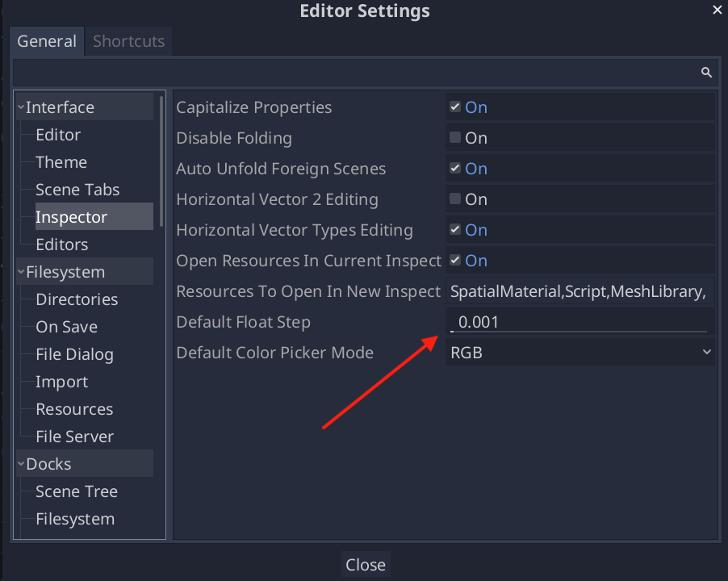Select the General tab

click(47, 40)
